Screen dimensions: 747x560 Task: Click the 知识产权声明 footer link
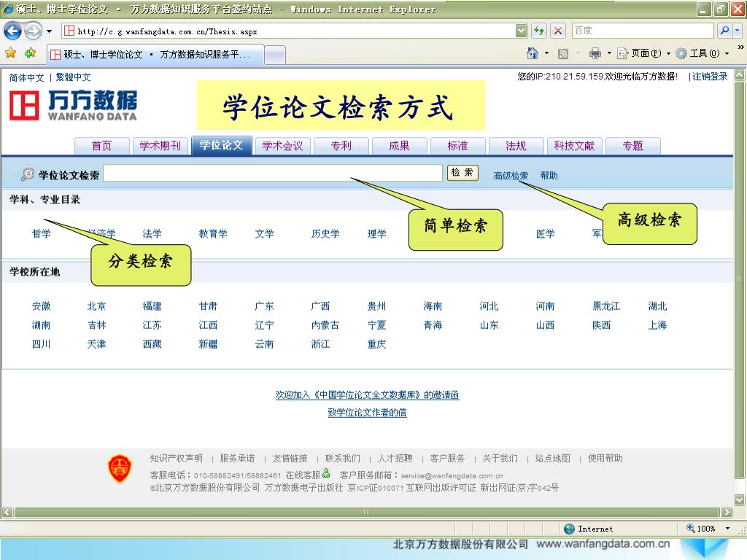pyautogui.click(x=177, y=458)
